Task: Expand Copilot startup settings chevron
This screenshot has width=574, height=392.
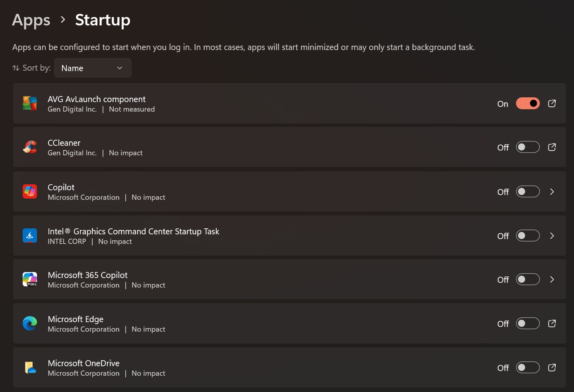Action: (x=552, y=192)
